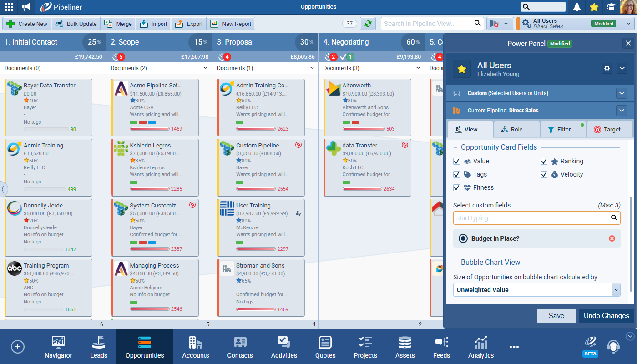Screen dimensions: 637x364
Task: Open the Unweighted Value bubble size dropdown
Action: pyautogui.click(x=616, y=290)
